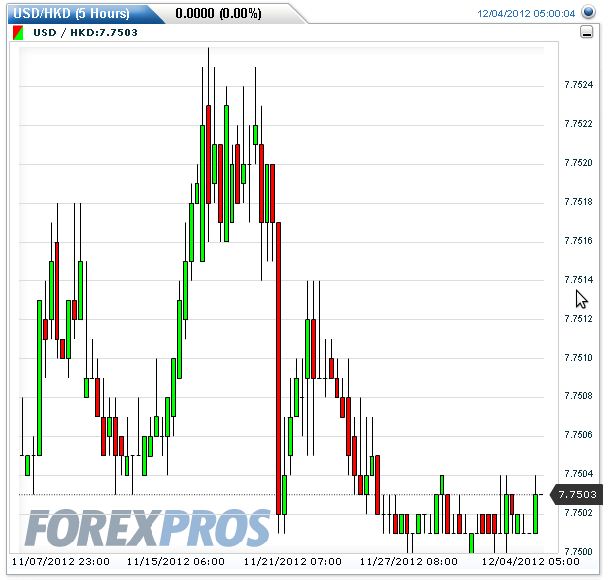Collapse the chart with the minus button
The image size is (613, 580).
click(586, 32)
